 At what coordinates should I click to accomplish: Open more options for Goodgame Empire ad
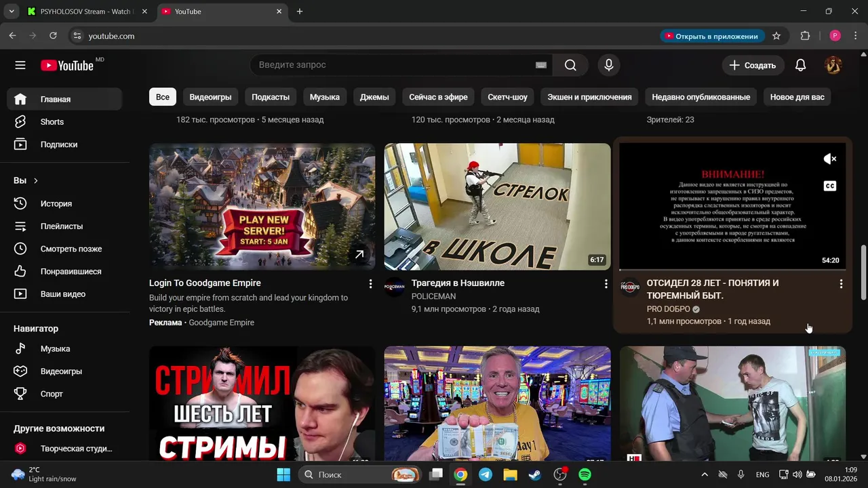pos(370,284)
